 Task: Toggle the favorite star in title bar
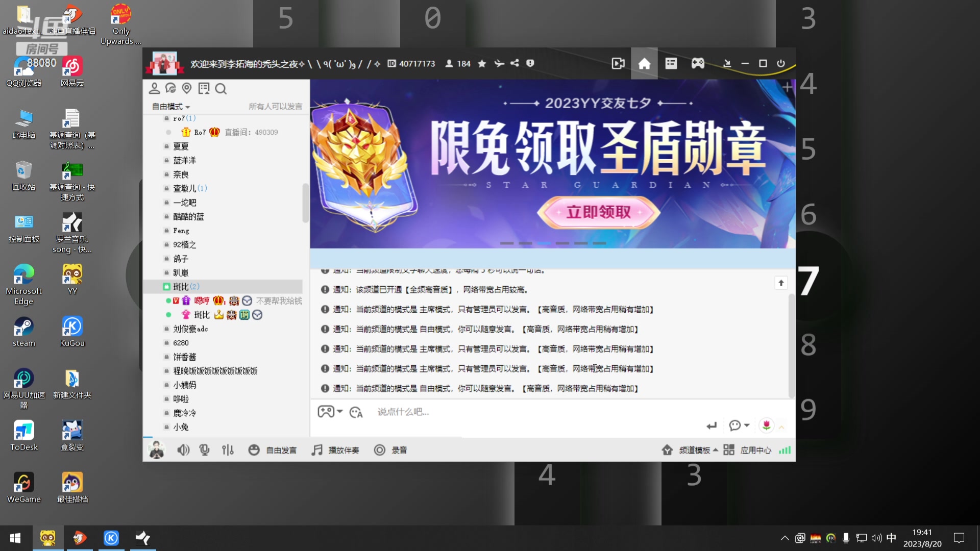[482, 63]
